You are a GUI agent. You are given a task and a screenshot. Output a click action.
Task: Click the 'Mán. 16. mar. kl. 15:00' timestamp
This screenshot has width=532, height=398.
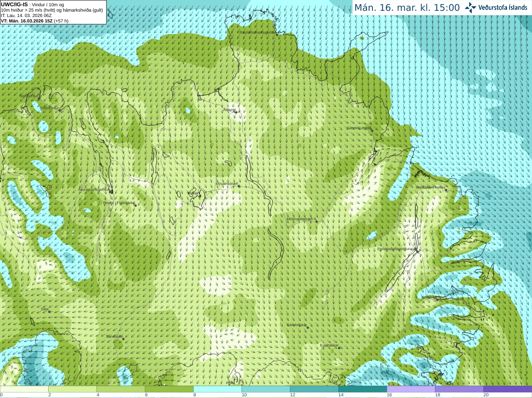click(407, 7)
